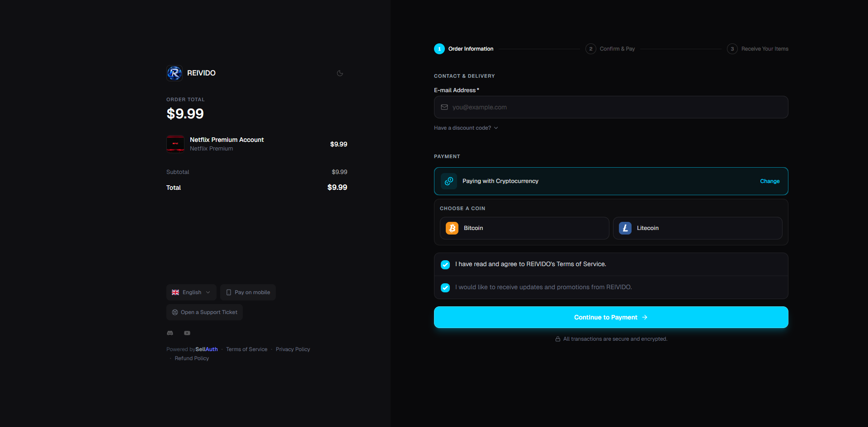This screenshot has height=427, width=868.
Task: Select the Litecoin coin icon
Action: pos(625,228)
